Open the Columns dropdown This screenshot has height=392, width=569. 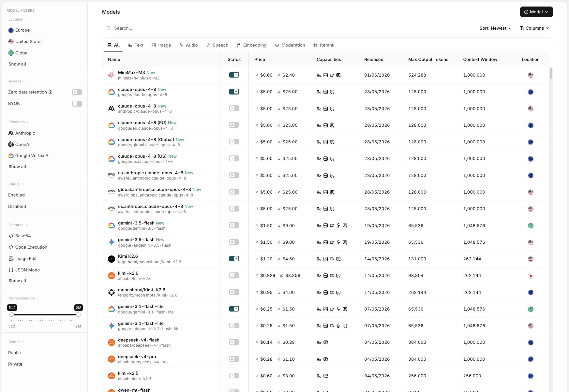534,28
